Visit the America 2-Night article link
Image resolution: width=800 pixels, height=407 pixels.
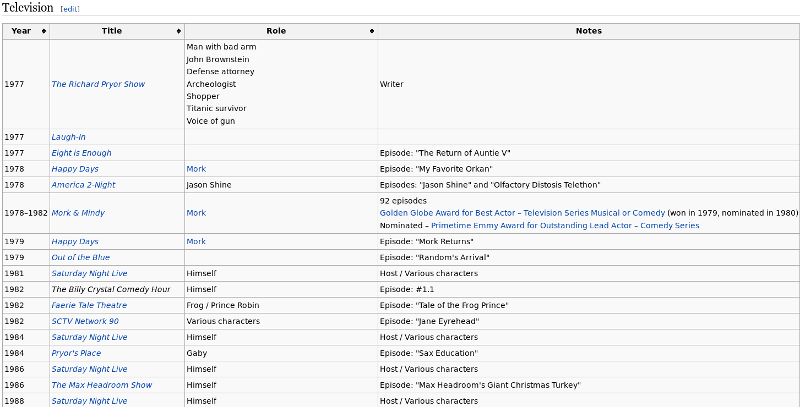[85, 184]
